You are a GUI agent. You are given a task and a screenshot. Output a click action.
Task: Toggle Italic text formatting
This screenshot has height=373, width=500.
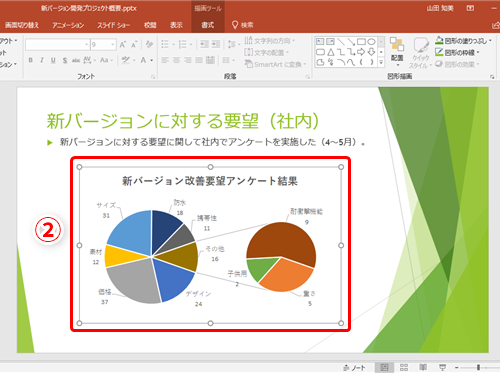pyautogui.click(x=42, y=60)
